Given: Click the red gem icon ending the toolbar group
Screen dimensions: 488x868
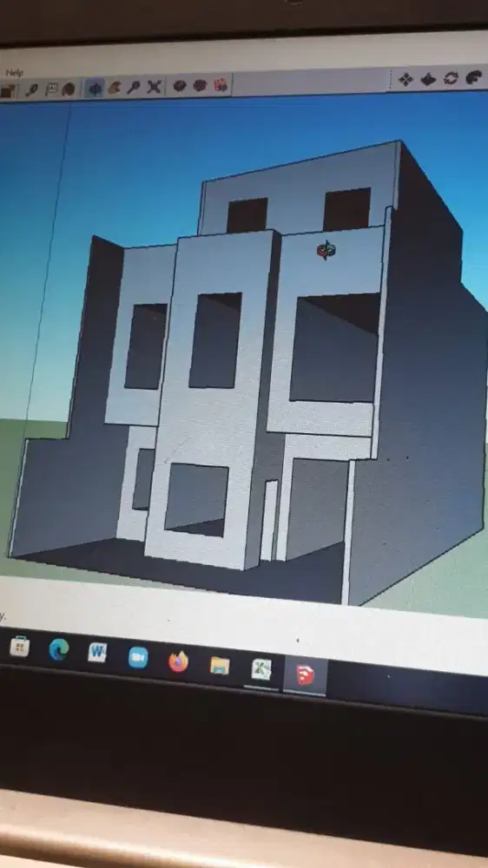Looking at the screenshot, I should coord(221,85).
